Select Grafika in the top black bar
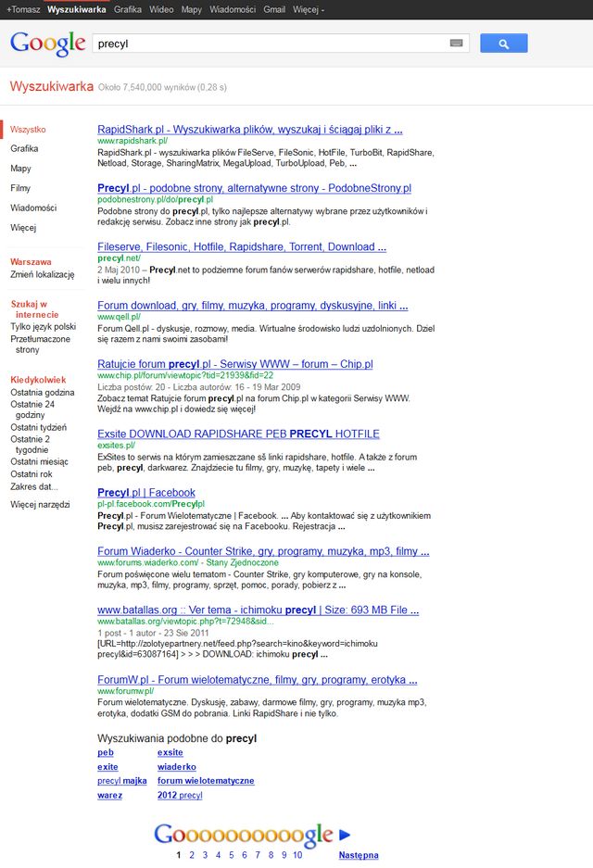This screenshot has width=593, height=868. pyautogui.click(x=127, y=9)
